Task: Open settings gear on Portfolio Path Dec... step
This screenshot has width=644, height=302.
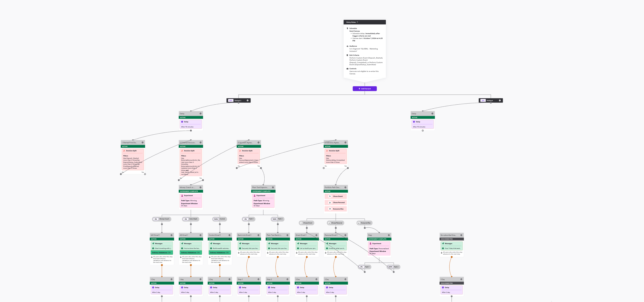Action: (x=345, y=187)
